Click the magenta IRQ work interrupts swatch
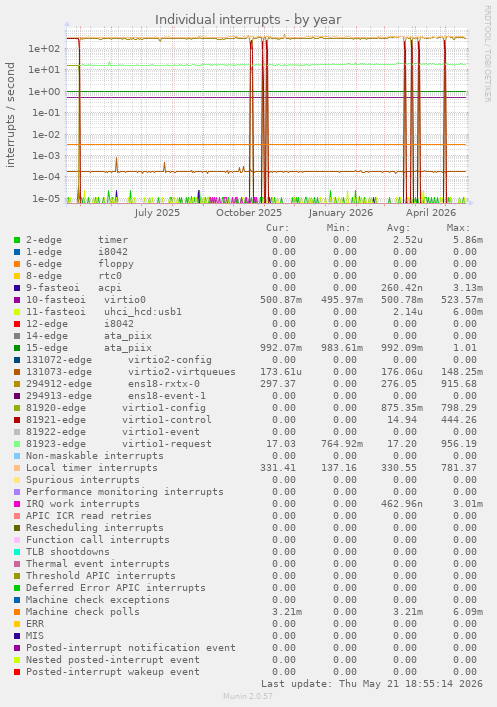 17,504
